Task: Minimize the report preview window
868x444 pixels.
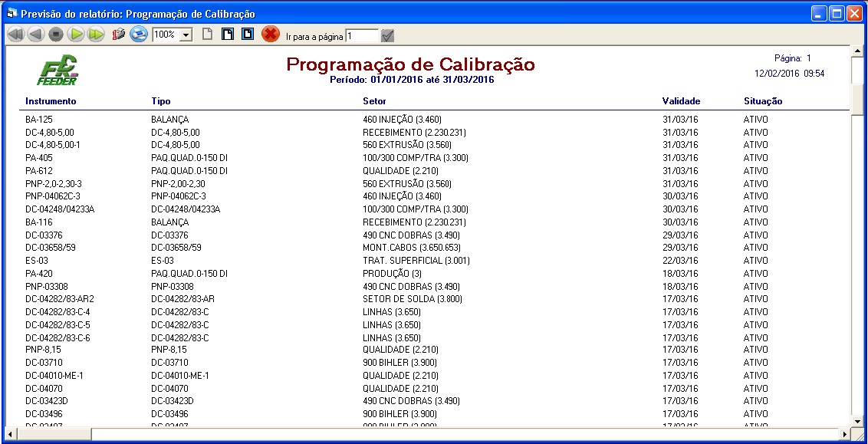Action: (819, 13)
